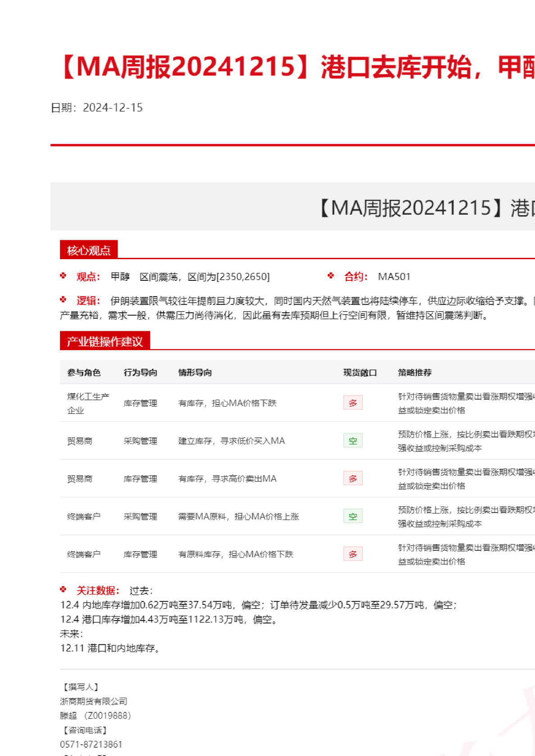Image resolution: width=535 pixels, height=756 pixels.
Task: Select the 核心观点 section tab
Action: 89,250
